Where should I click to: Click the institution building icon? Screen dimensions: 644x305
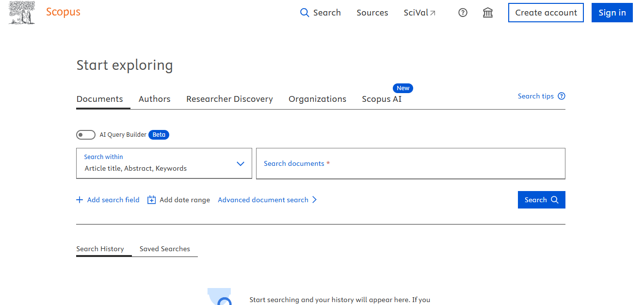click(x=488, y=13)
